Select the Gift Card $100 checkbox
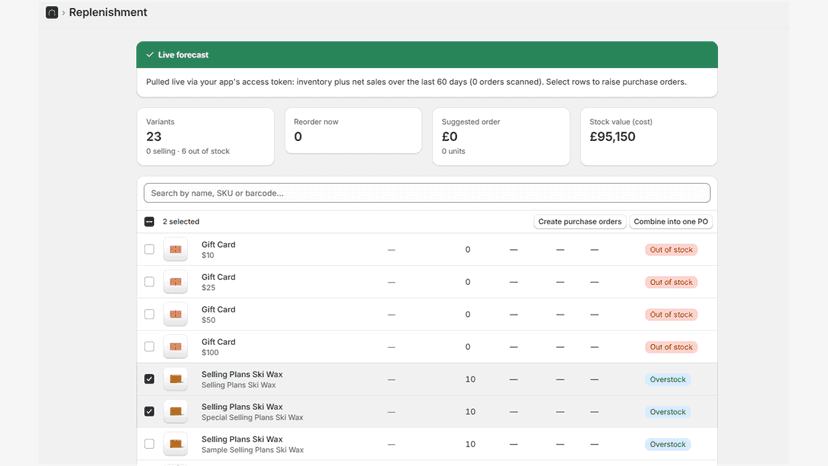 149,347
